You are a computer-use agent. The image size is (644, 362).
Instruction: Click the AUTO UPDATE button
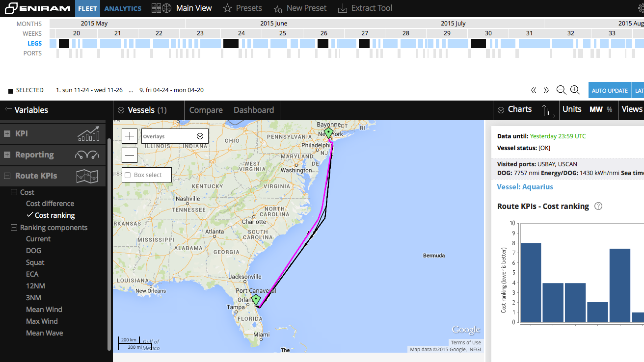click(609, 90)
